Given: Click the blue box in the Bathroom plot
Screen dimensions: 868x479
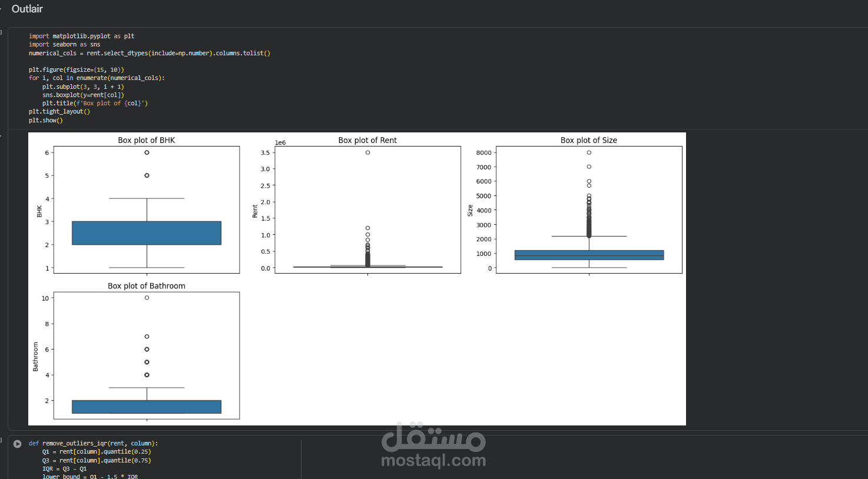Looking at the screenshot, I should [147, 407].
